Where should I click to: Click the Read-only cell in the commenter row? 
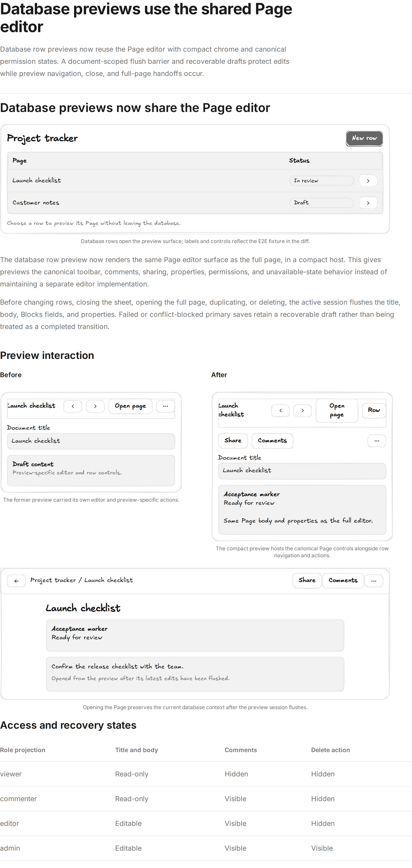point(132,799)
